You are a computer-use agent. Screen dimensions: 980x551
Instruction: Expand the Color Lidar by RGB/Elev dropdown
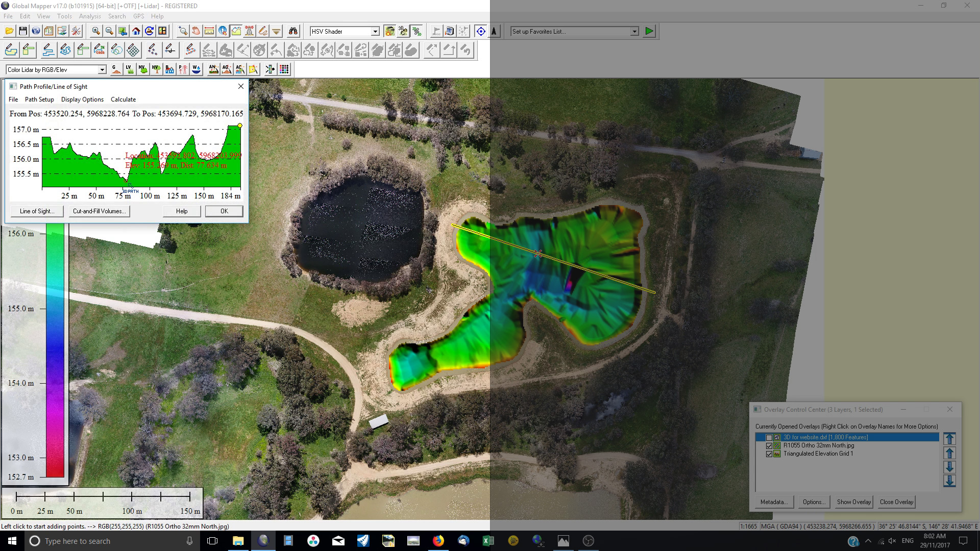tap(102, 70)
